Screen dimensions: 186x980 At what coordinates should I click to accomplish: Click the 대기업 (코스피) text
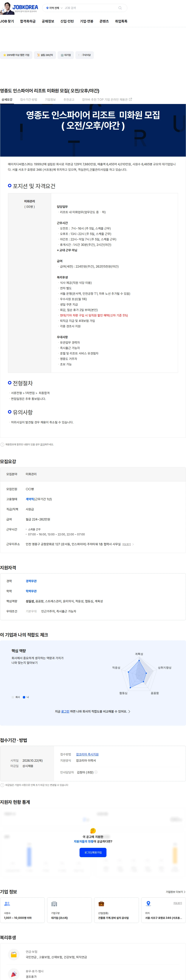pyautogui.click(x=59, y=918)
